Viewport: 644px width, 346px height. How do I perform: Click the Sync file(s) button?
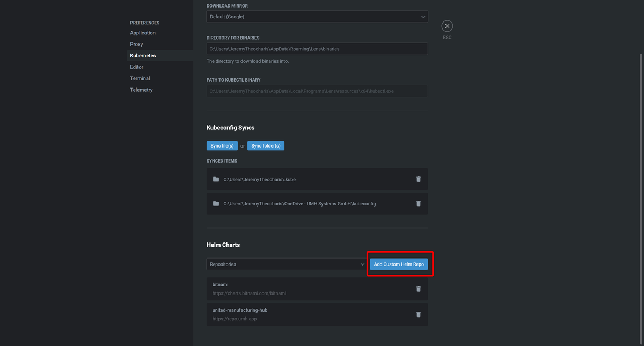pyautogui.click(x=222, y=145)
